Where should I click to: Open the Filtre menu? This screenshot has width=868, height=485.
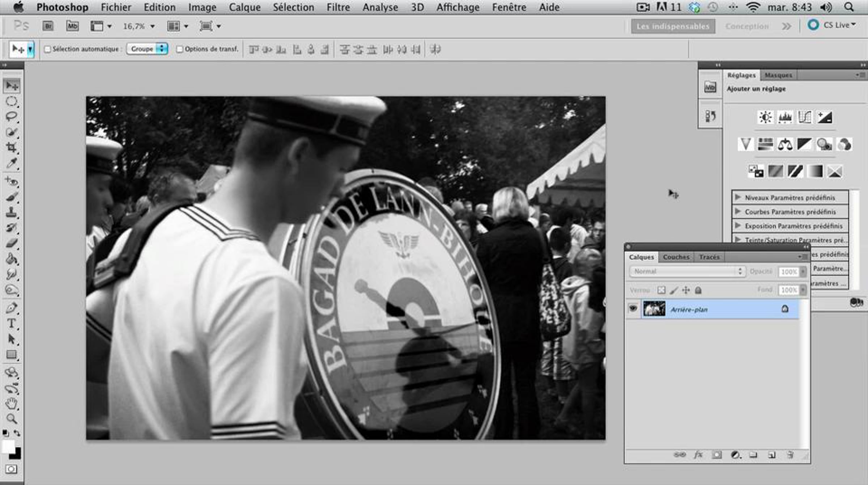coord(338,7)
